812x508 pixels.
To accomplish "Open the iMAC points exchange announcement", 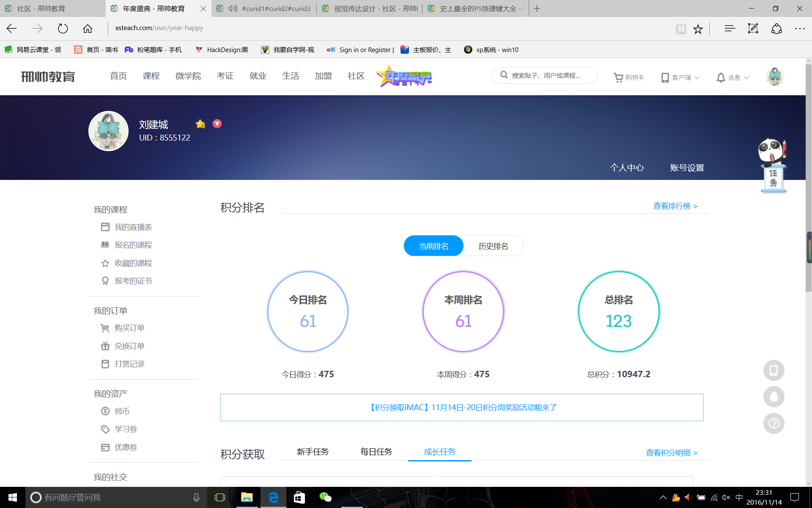I will [462, 407].
